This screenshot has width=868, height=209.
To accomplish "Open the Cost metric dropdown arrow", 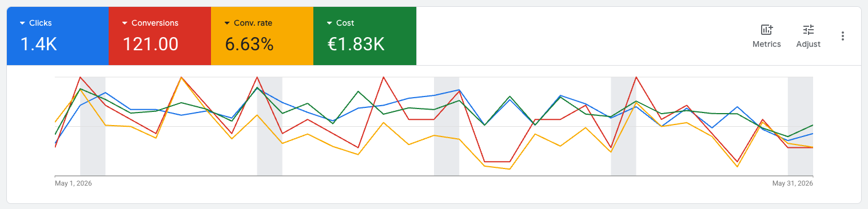I will pos(329,23).
